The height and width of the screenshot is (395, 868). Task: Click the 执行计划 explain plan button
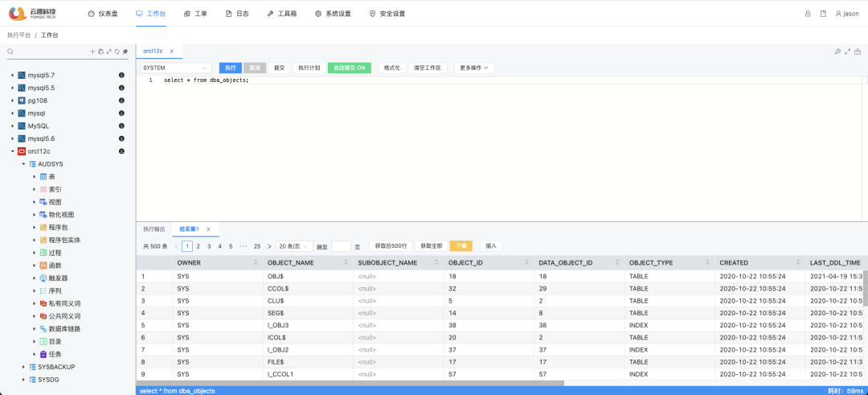[x=309, y=68]
